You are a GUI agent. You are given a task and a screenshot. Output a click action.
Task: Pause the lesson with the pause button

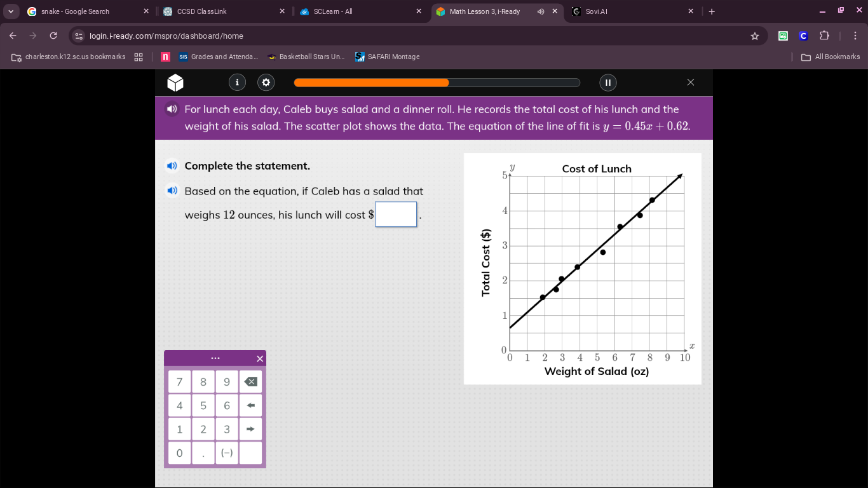coord(607,82)
